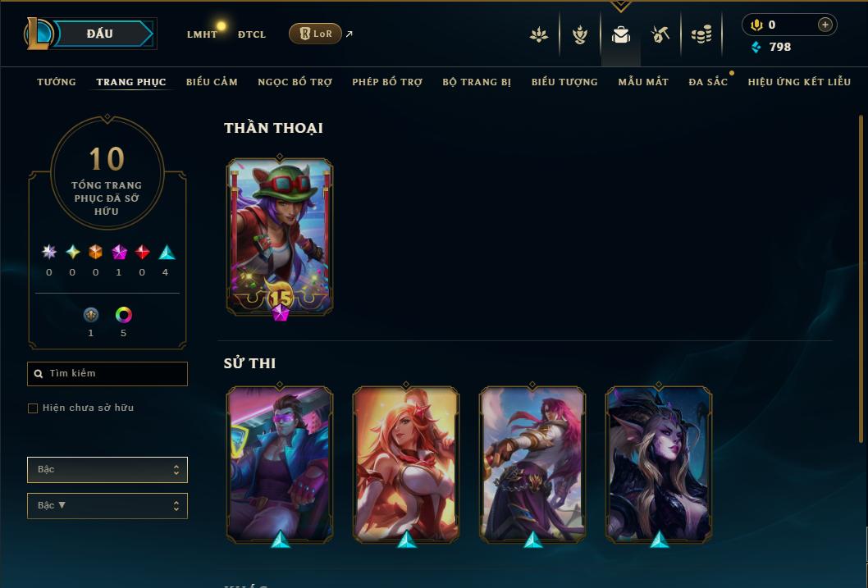Switch to the BIỂU CẢM tab

click(212, 82)
